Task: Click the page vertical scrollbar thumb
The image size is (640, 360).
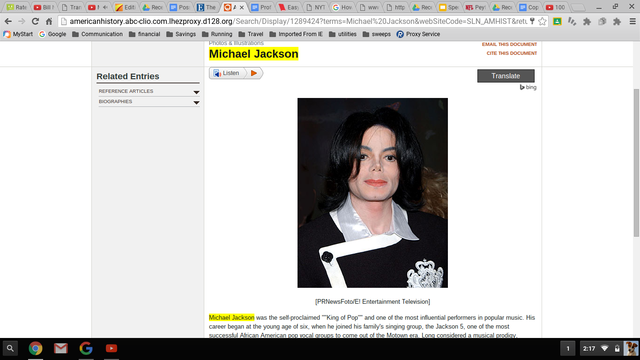Action: pyautogui.click(x=636, y=162)
